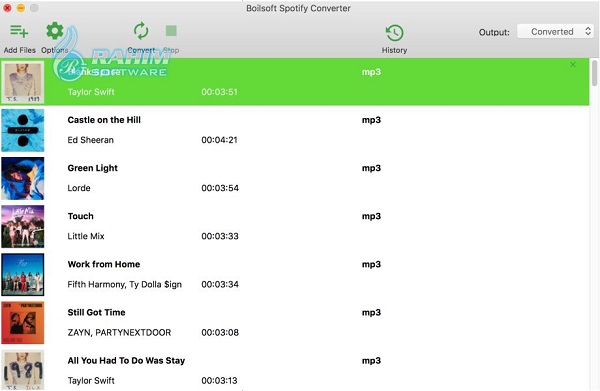Open the Output Converted dropdown

coord(555,31)
